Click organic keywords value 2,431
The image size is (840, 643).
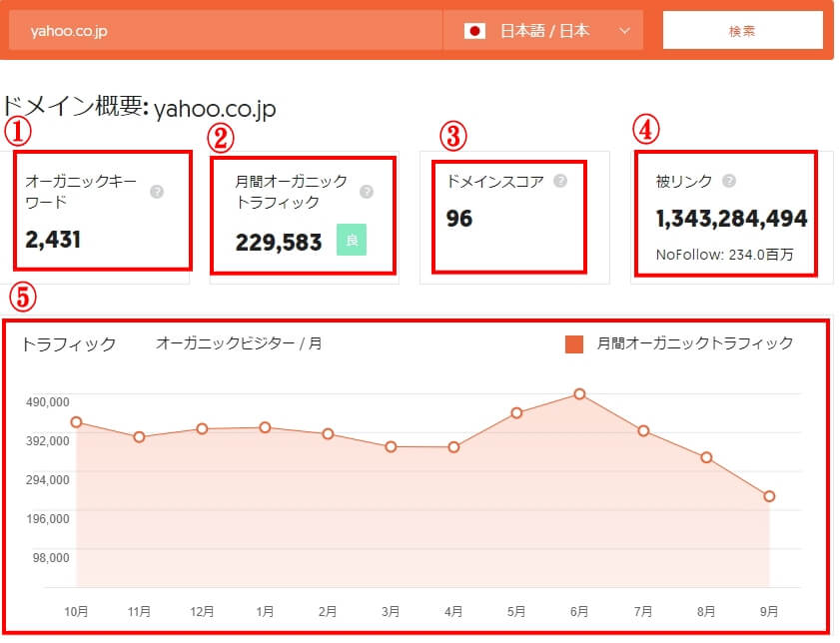point(53,240)
